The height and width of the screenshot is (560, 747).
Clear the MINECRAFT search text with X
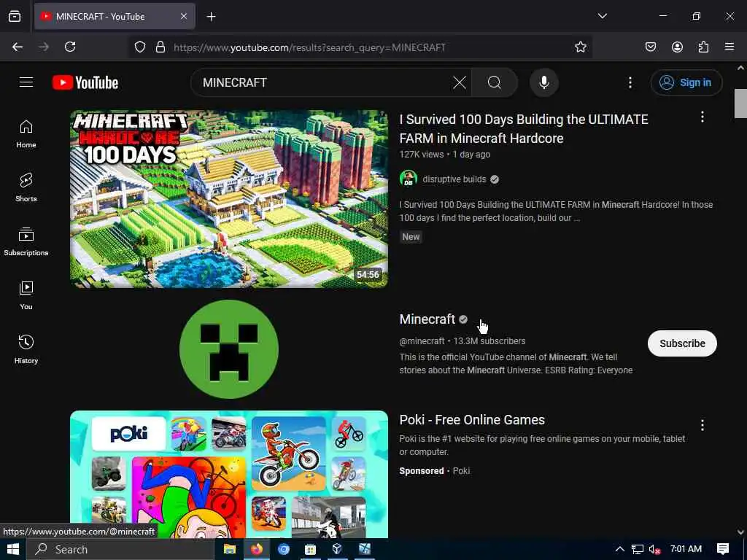tap(460, 82)
